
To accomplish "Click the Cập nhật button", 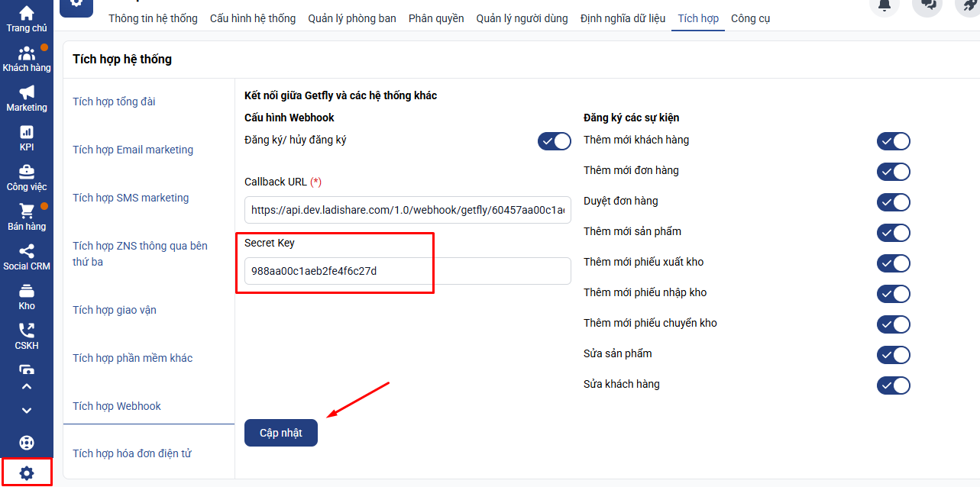I will coord(281,433).
